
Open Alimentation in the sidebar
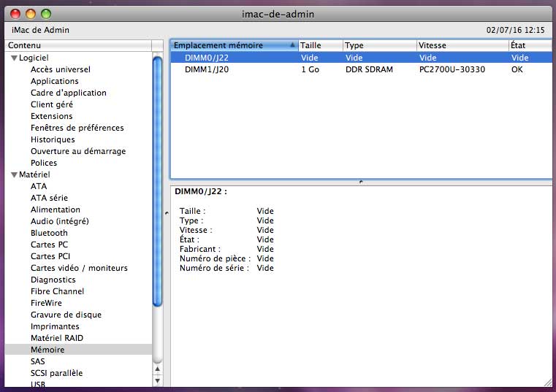point(56,210)
